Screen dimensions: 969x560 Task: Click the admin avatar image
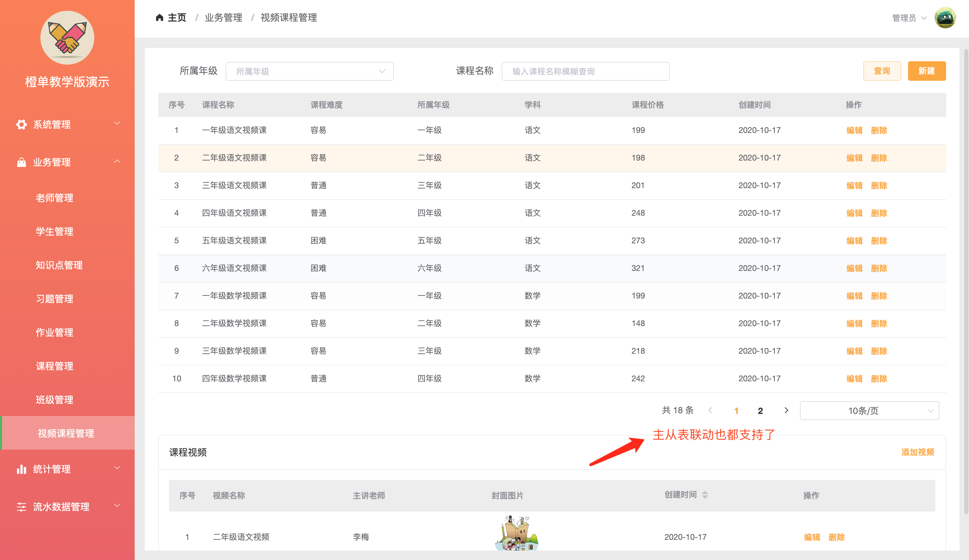(x=945, y=18)
